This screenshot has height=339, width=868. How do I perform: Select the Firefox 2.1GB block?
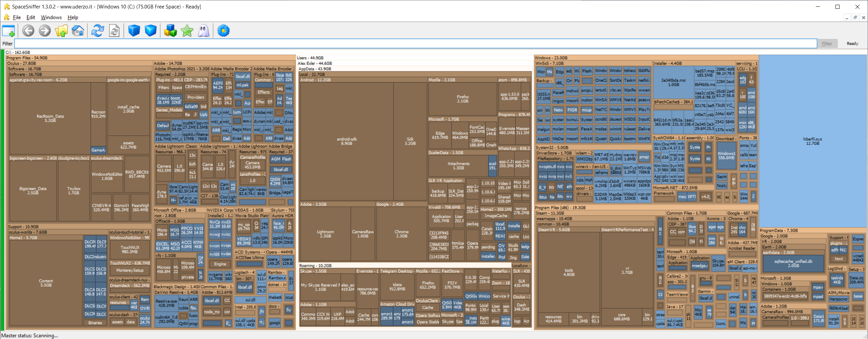click(462, 99)
